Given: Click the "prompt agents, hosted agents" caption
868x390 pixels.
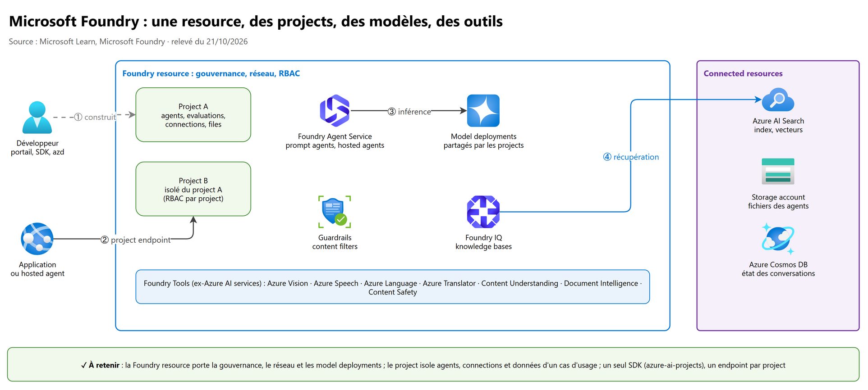Looking at the screenshot, I should [335, 145].
